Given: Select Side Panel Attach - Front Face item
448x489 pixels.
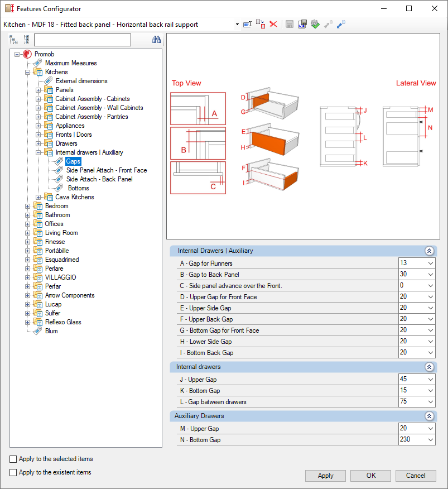Looking at the screenshot, I should (x=107, y=170).
